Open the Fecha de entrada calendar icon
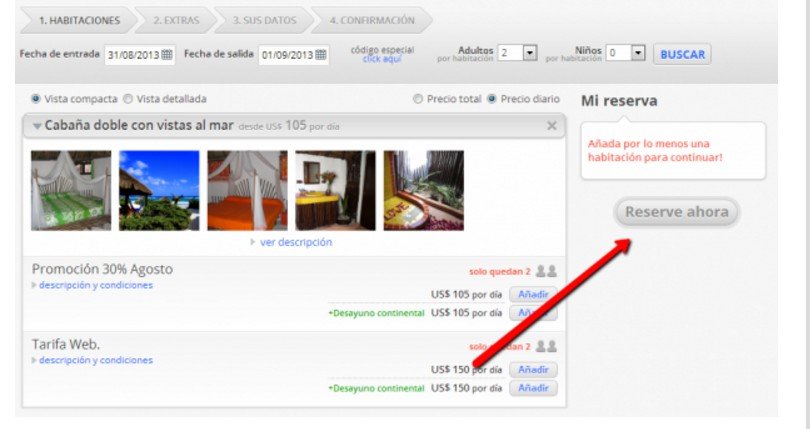This screenshot has width=810, height=429. tap(167, 55)
